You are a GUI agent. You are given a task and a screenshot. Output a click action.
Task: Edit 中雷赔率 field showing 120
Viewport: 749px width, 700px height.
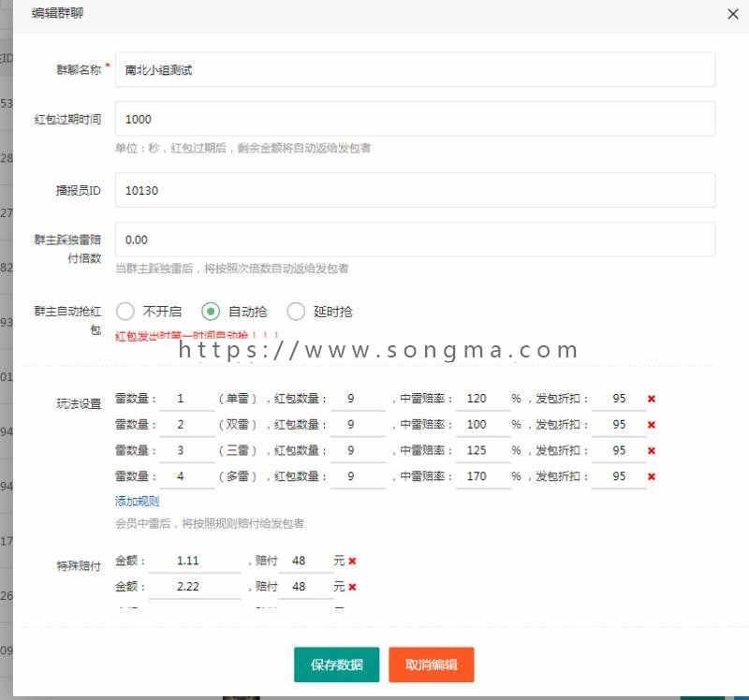tap(483, 399)
